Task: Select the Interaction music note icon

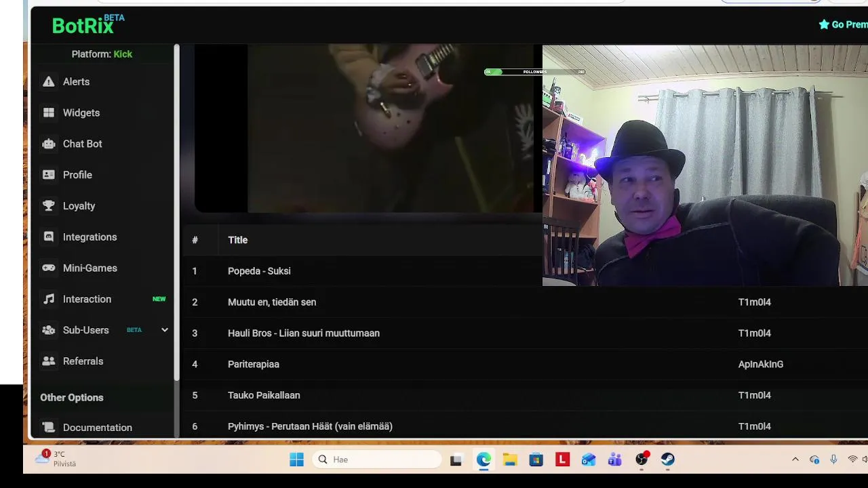Action: coord(48,299)
